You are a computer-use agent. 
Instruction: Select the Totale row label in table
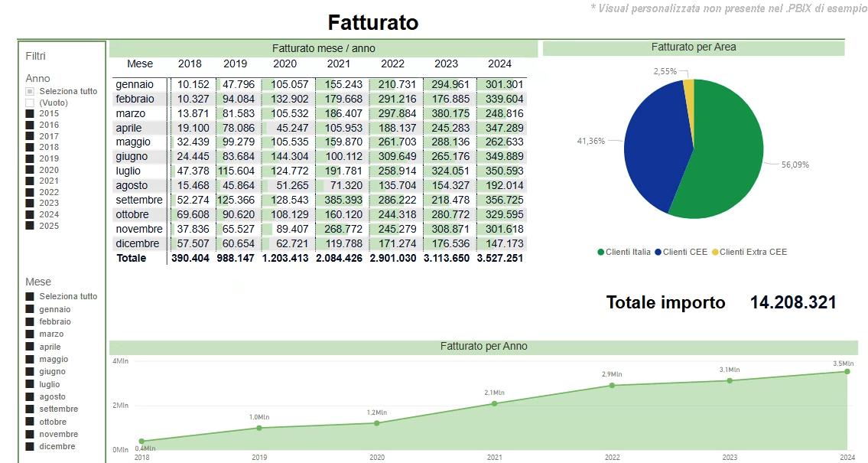131,259
